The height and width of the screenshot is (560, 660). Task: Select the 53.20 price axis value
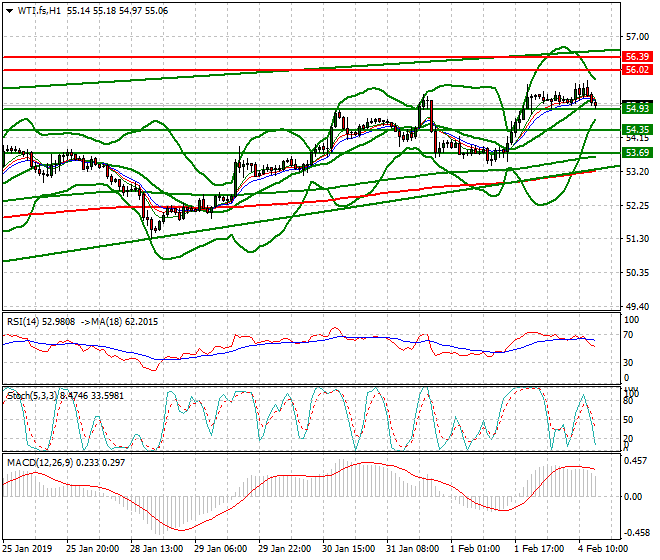(x=637, y=172)
